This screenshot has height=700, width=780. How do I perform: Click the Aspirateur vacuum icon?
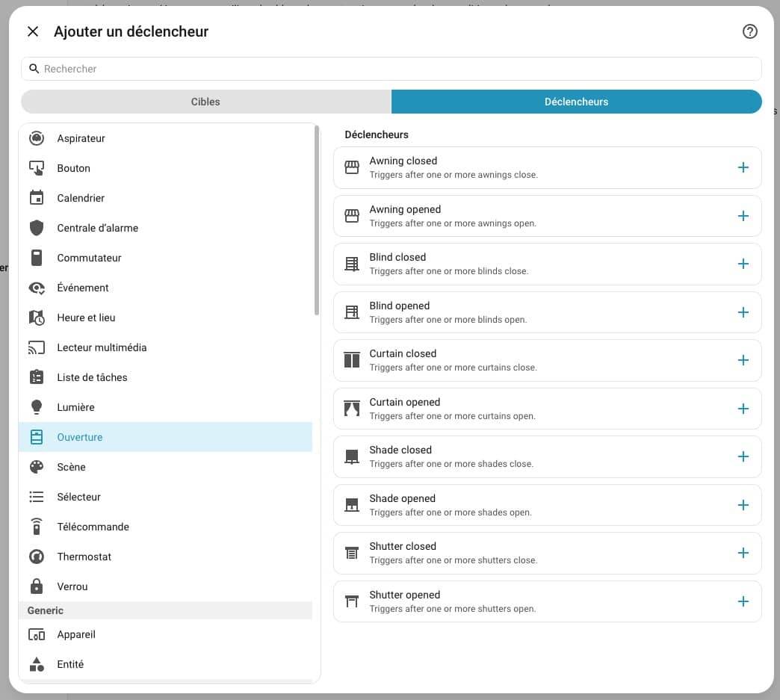coord(37,138)
